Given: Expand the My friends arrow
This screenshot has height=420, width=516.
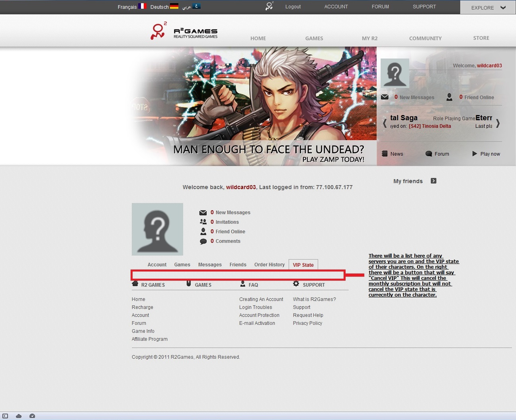Looking at the screenshot, I should tap(434, 181).
